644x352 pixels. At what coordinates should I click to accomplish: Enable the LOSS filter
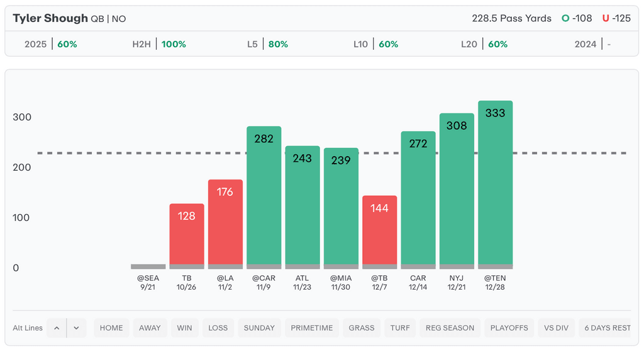[218, 328]
